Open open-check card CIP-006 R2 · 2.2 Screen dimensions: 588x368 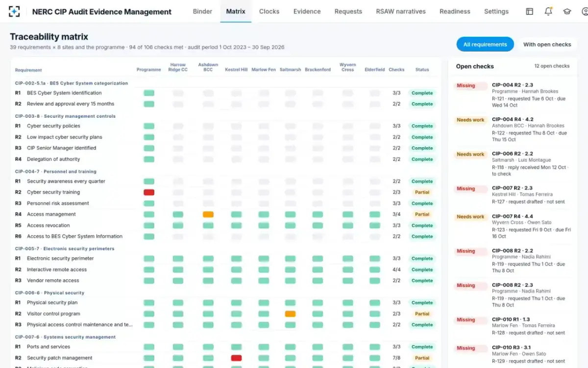513,164
